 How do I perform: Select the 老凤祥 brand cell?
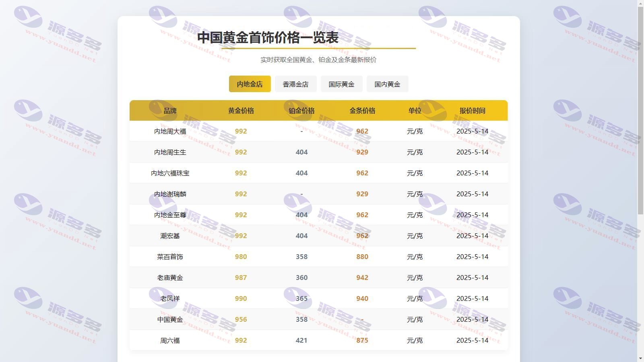point(170,298)
